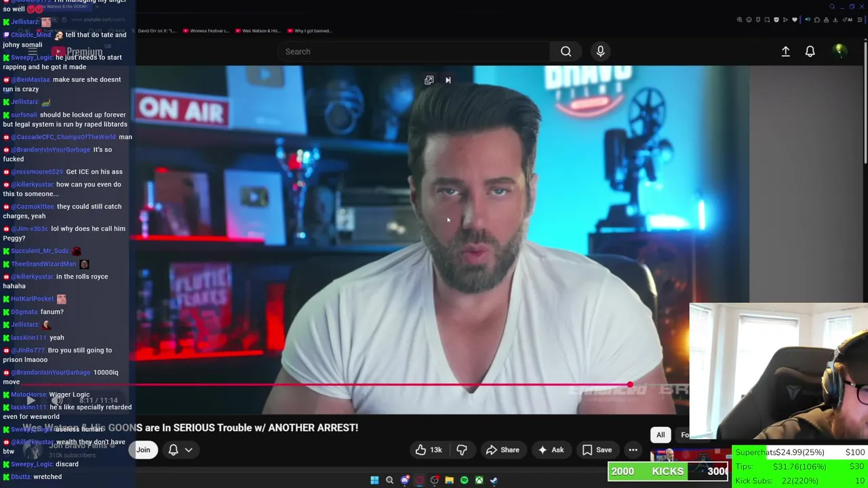Switch to 'David Orr on X' browser tab
This screenshot has width=868, height=488.
click(x=155, y=30)
